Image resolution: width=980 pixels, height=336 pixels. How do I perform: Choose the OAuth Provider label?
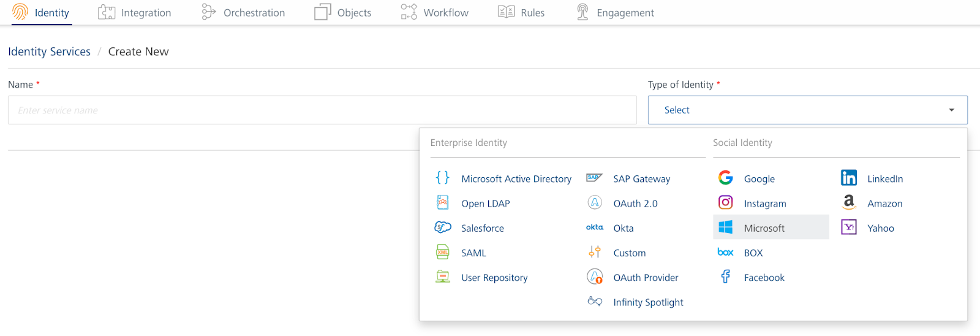(x=646, y=277)
